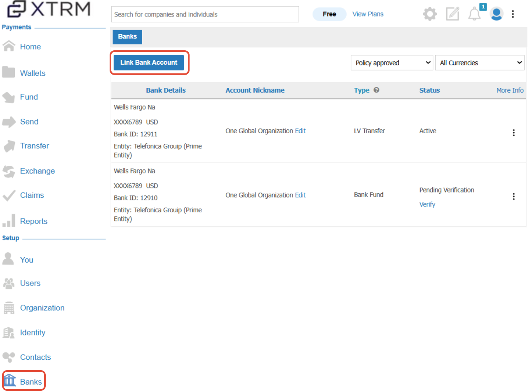Go to Wallets menu item
This screenshot has width=532, height=392.
pyautogui.click(x=33, y=73)
